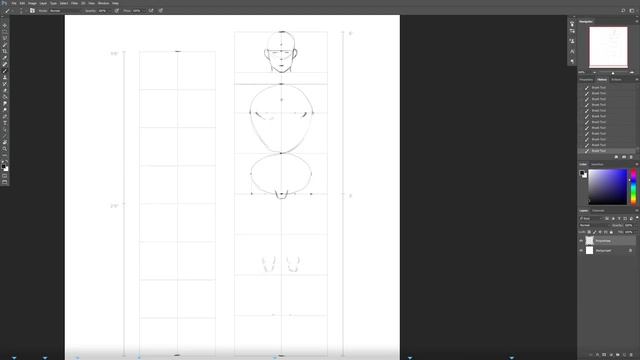Select the Pen tool
This screenshot has width=640, height=360.
click(x=5, y=116)
